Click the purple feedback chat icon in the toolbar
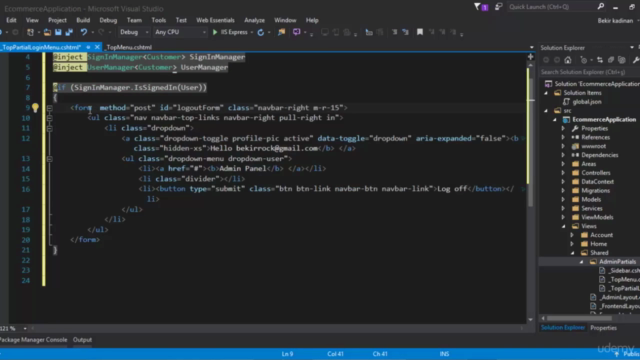The image size is (640, 360). point(296,32)
